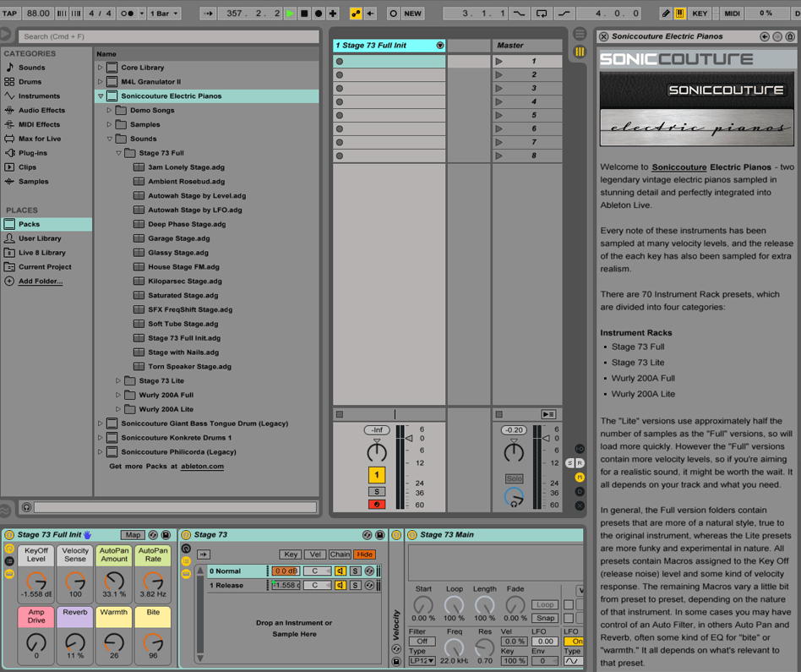The image size is (801, 672).
Task: Click the Stage 73 device hot-swap icon
Action: point(367,534)
